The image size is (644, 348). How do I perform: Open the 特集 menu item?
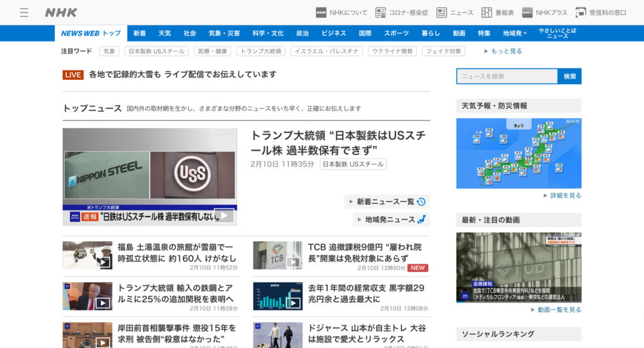(x=484, y=33)
